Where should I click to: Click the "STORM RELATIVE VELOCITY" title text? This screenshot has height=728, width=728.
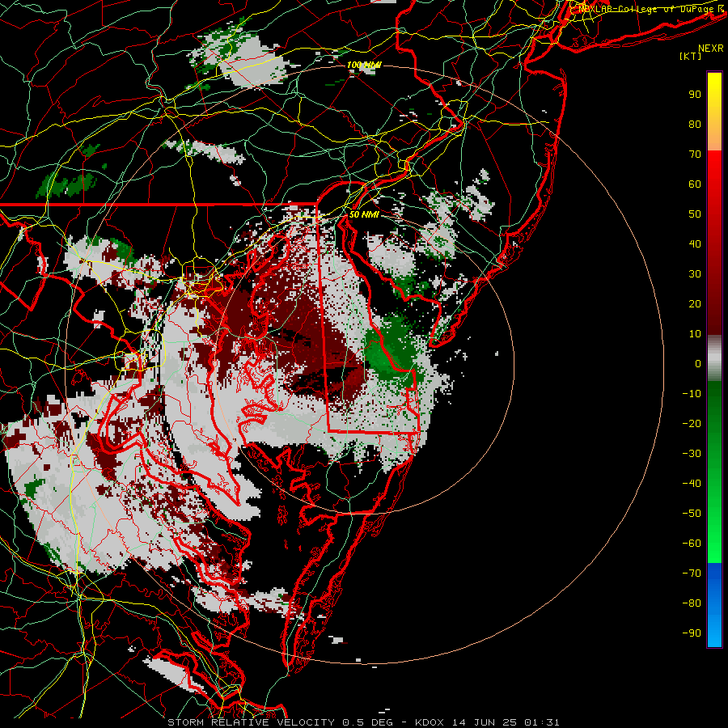251,722
